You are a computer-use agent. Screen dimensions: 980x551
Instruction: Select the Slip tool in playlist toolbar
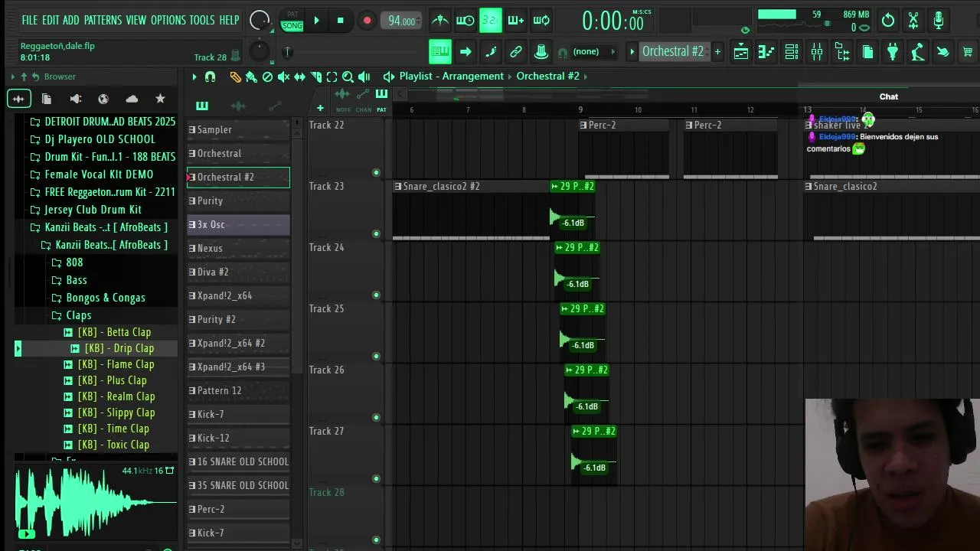(299, 77)
